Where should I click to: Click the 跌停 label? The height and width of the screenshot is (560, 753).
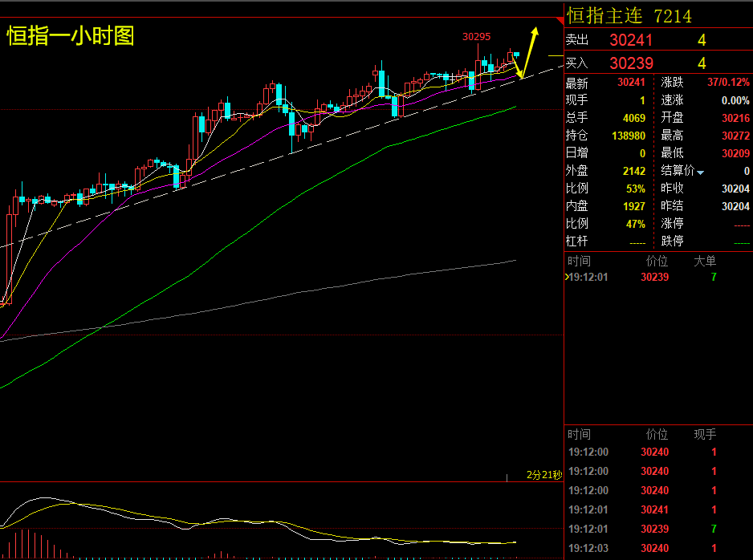pos(673,241)
